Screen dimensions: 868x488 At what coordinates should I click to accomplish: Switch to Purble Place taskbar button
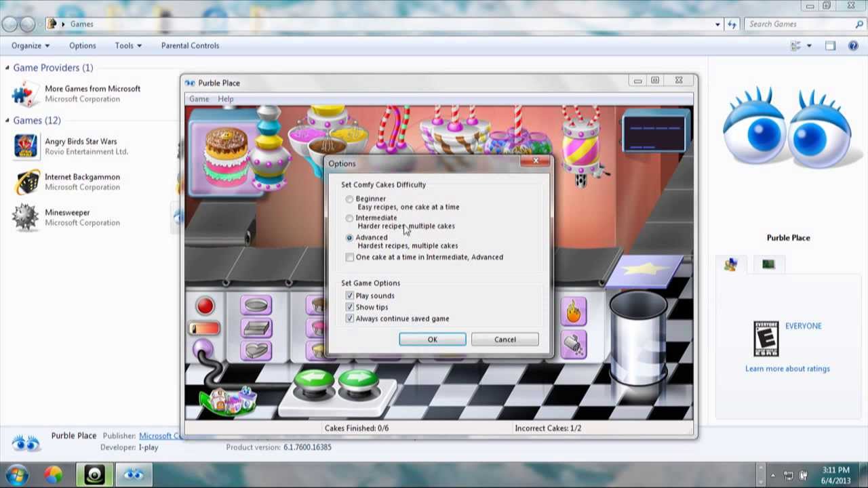tap(134, 475)
